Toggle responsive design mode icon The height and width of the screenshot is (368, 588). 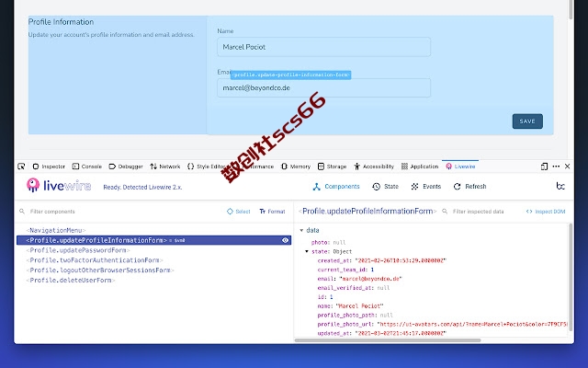pyautogui.click(x=544, y=167)
